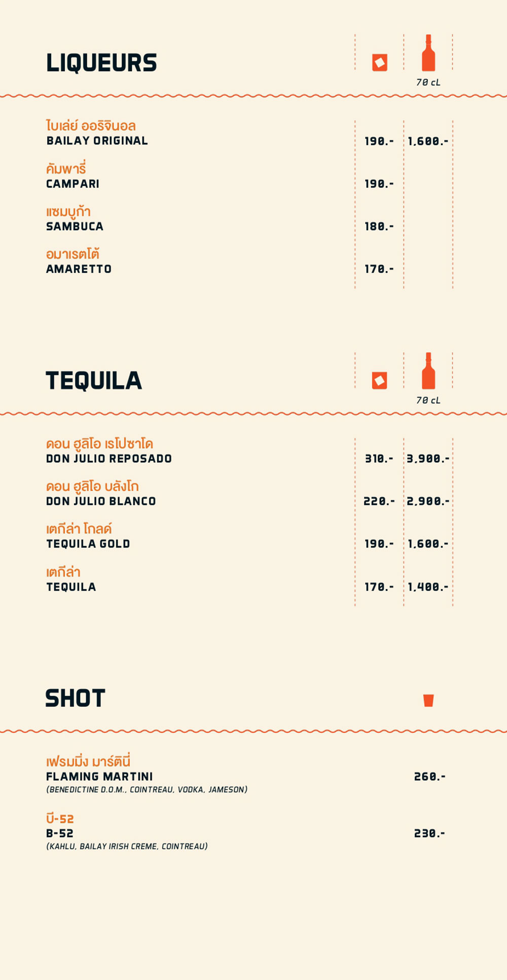The width and height of the screenshot is (507, 980).
Task: Click the Bailay Original menu item
Action: point(97,133)
